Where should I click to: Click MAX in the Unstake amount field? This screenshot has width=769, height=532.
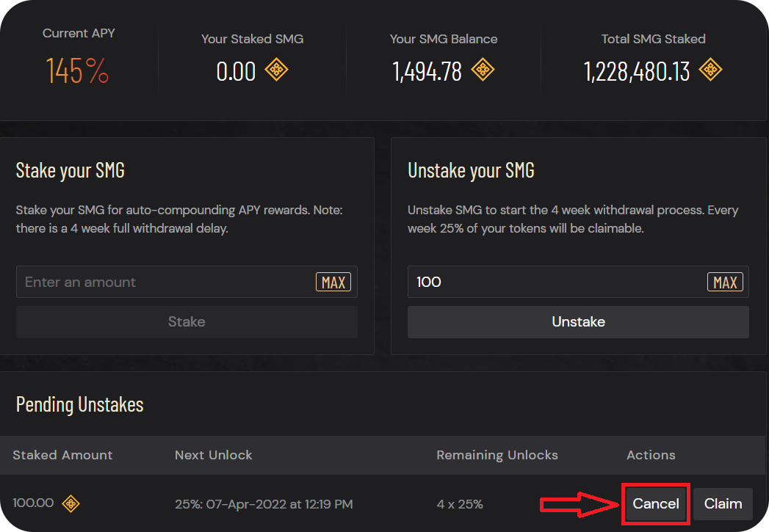[725, 283]
